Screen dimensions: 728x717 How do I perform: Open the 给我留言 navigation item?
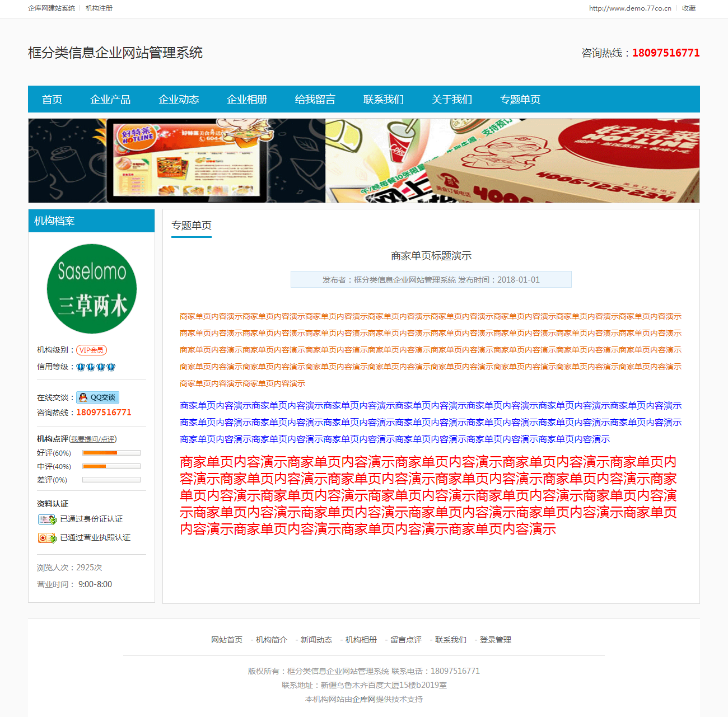point(315,99)
